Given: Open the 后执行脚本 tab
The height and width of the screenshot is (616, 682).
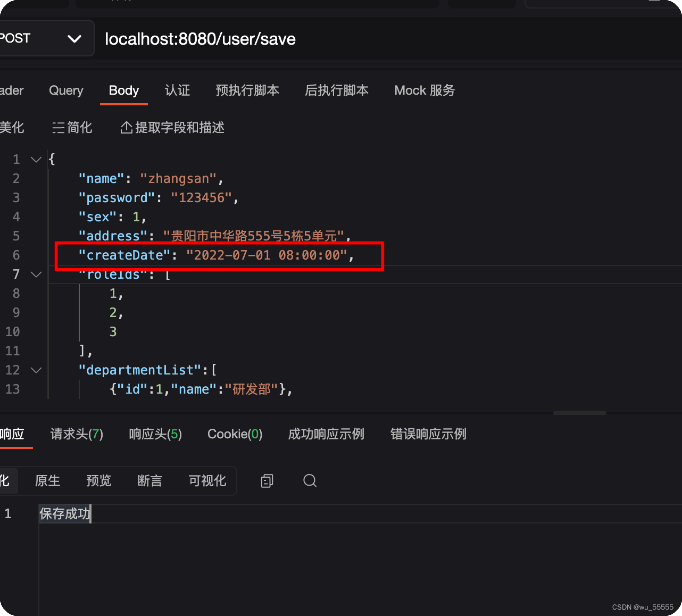Looking at the screenshot, I should (337, 90).
